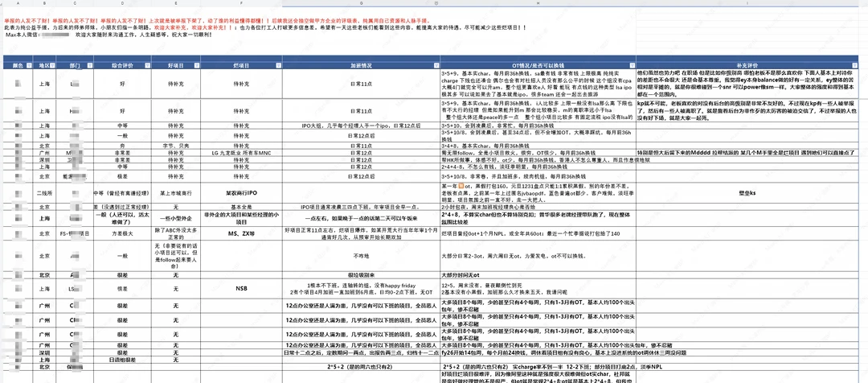
Task: Click the 大部分时间无ot cell
Action: 538,275
